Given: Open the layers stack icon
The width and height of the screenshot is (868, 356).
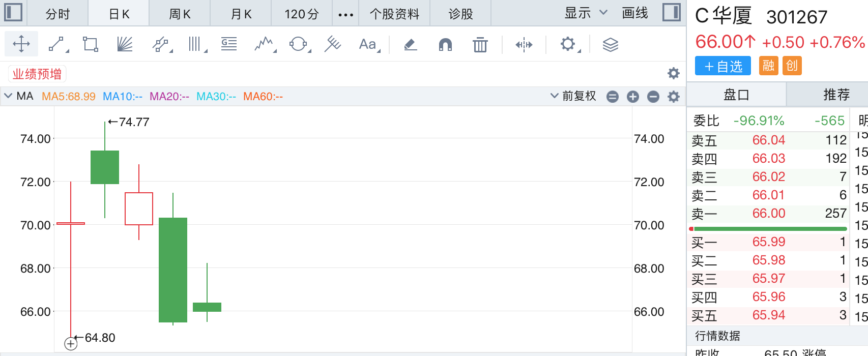Looking at the screenshot, I should [610, 45].
